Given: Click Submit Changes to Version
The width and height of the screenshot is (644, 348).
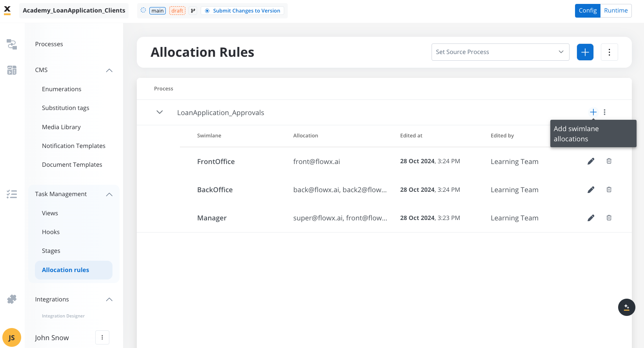Looking at the screenshot, I should [243, 11].
